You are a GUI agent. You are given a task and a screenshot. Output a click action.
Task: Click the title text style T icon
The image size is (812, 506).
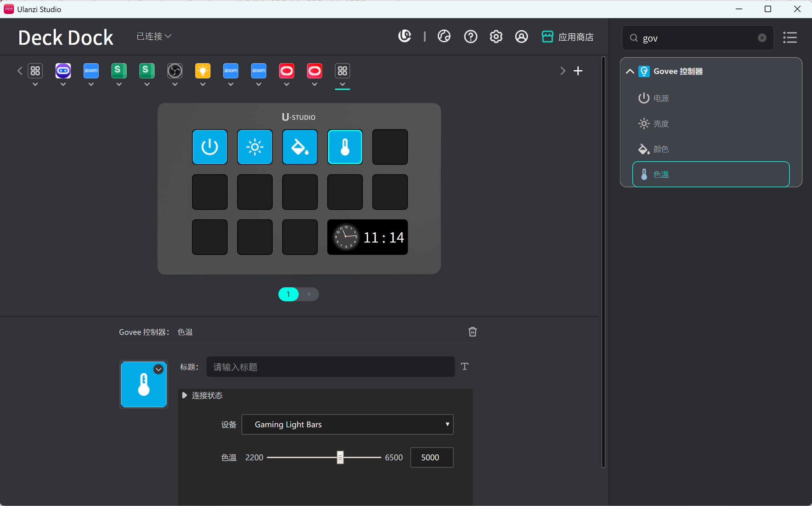click(464, 366)
